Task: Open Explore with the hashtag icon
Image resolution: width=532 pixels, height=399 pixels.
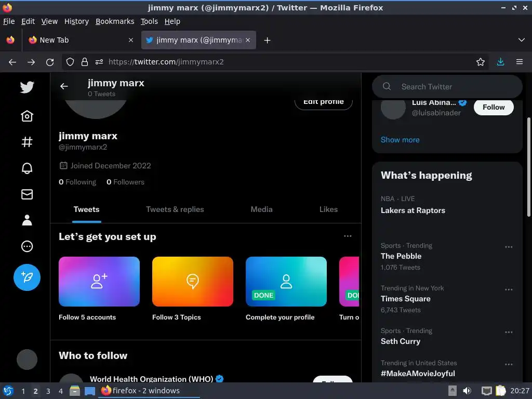Action: click(27, 142)
